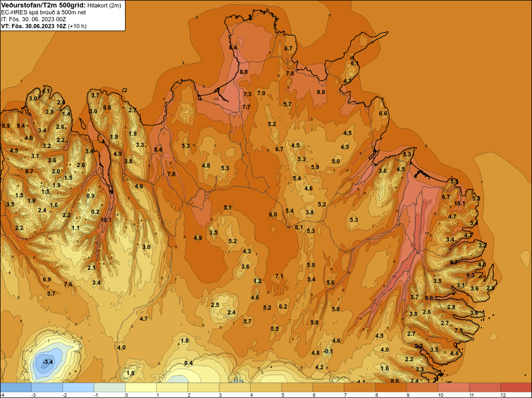Select the -0.1 temperature value
532x398 pixels.
tap(328, 351)
